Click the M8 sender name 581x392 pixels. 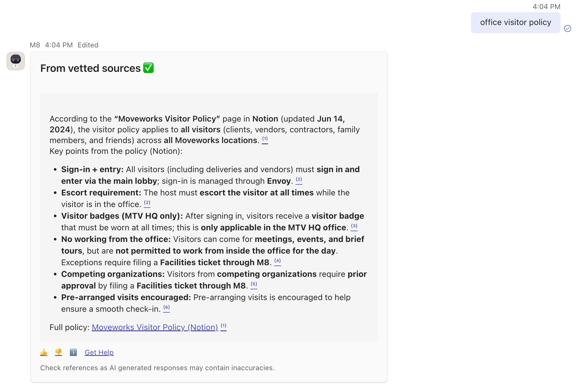point(35,45)
